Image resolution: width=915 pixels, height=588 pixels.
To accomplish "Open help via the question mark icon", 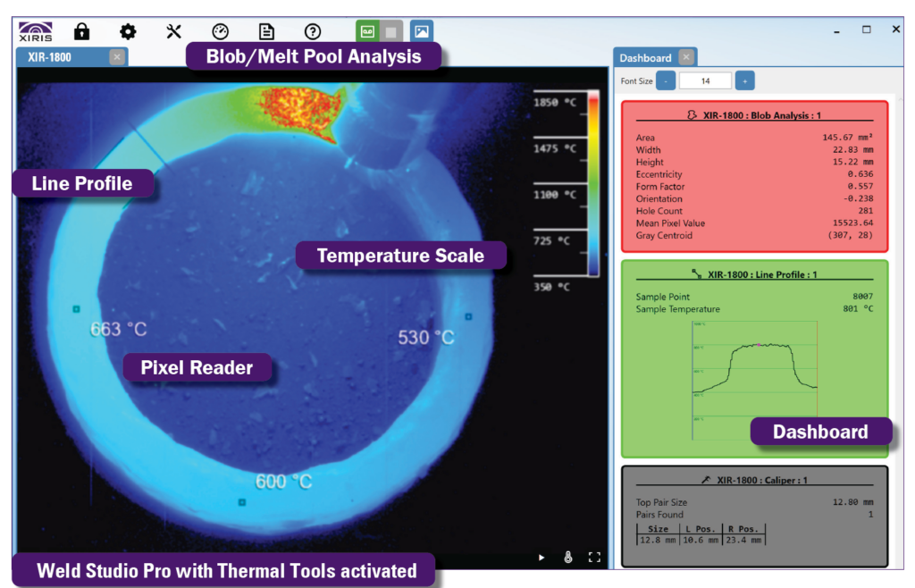I will [312, 31].
